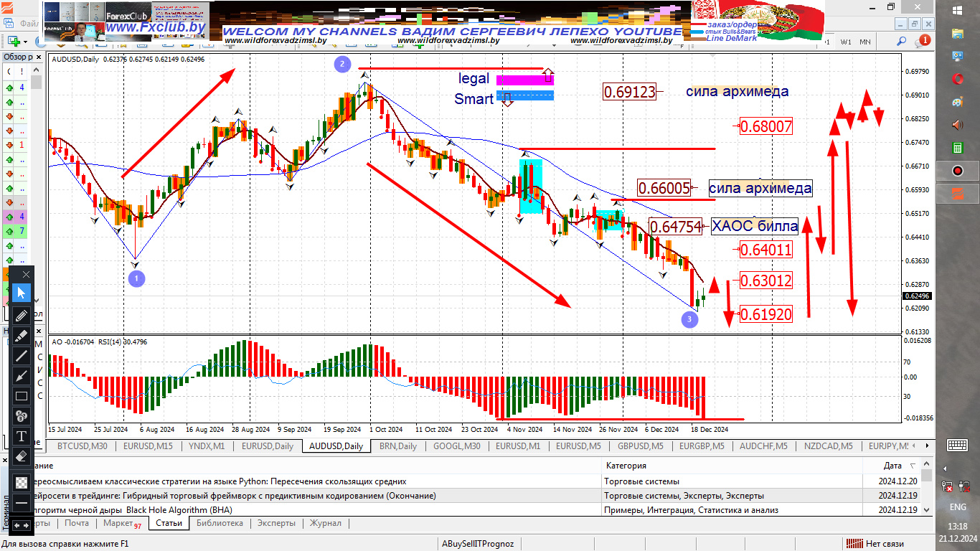Select the straight line drawing tool

[22, 355]
